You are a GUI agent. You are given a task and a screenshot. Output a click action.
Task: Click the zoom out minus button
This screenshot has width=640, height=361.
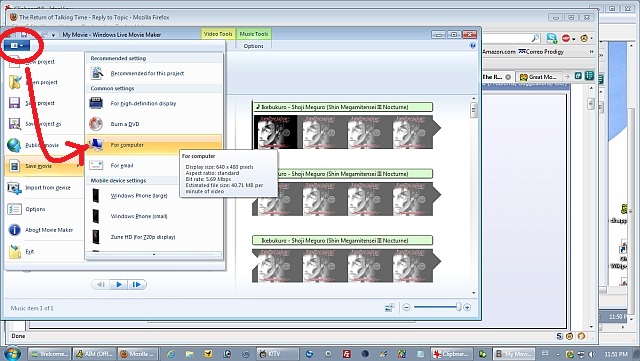coord(406,307)
